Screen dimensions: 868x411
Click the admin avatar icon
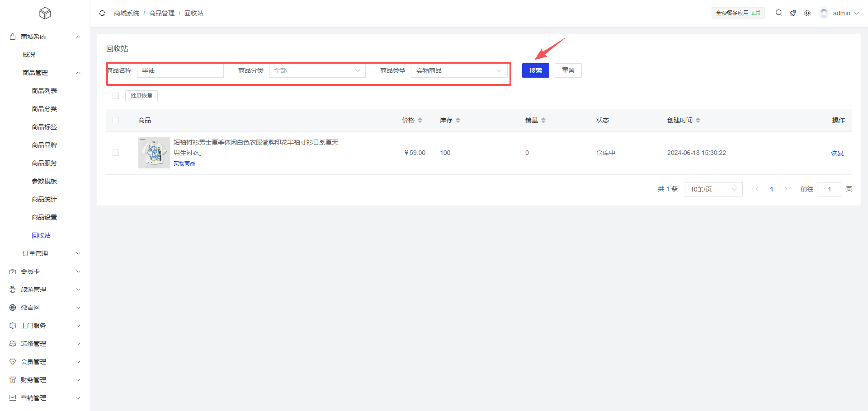[x=824, y=13]
